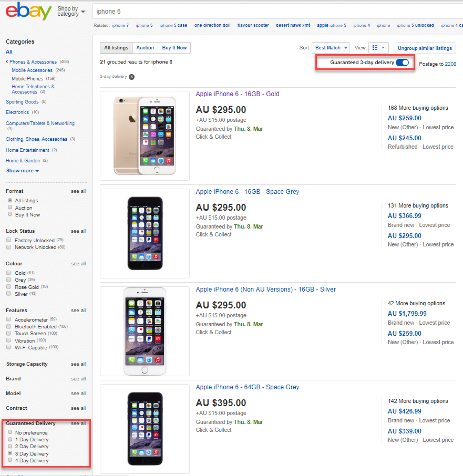The image size is (463, 476).
Task: Check the Gold colour filter checkbox
Action: (x=8, y=274)
